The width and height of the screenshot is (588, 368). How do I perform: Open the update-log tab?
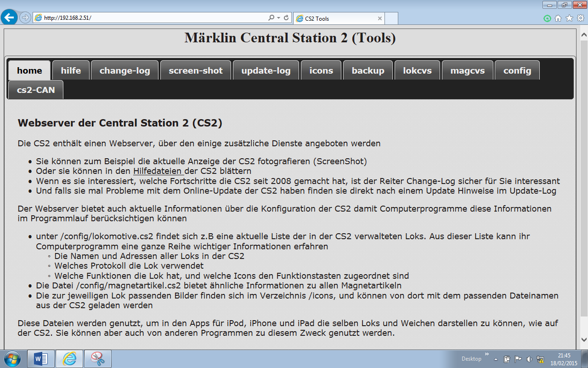tap(266, 70)
